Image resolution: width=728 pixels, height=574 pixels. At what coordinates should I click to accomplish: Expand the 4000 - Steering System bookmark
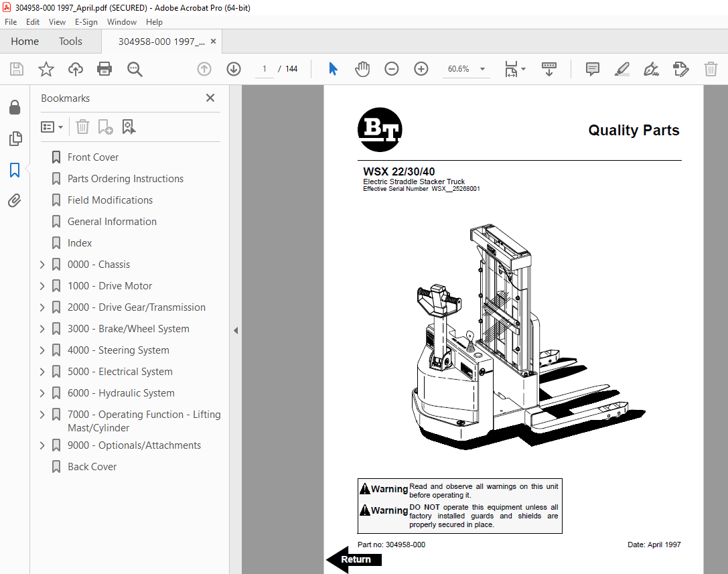point(42,350)
